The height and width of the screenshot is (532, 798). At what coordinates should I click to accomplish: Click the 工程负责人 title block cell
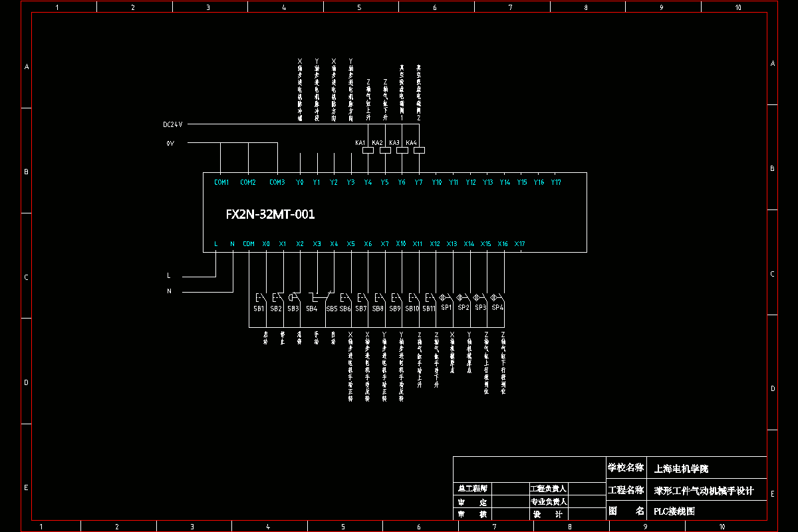click(x=548, y=488)
